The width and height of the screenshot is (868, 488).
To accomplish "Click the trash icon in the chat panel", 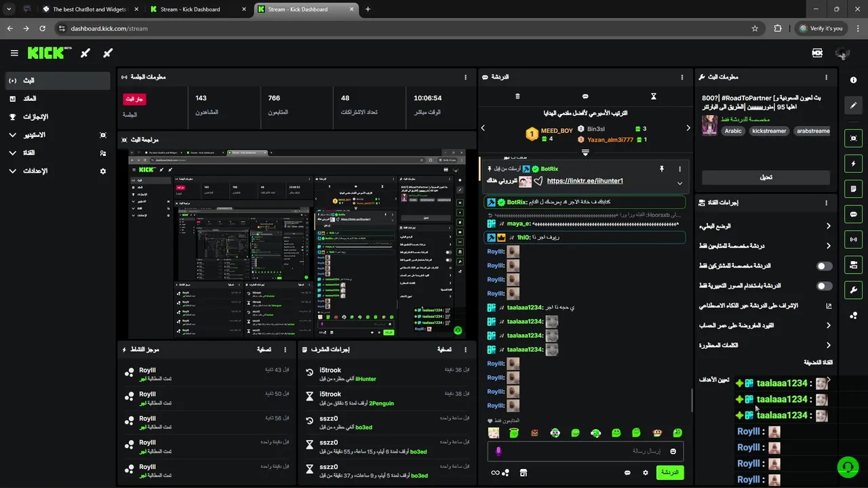I will pyautogui.click(x=517, y=96).
